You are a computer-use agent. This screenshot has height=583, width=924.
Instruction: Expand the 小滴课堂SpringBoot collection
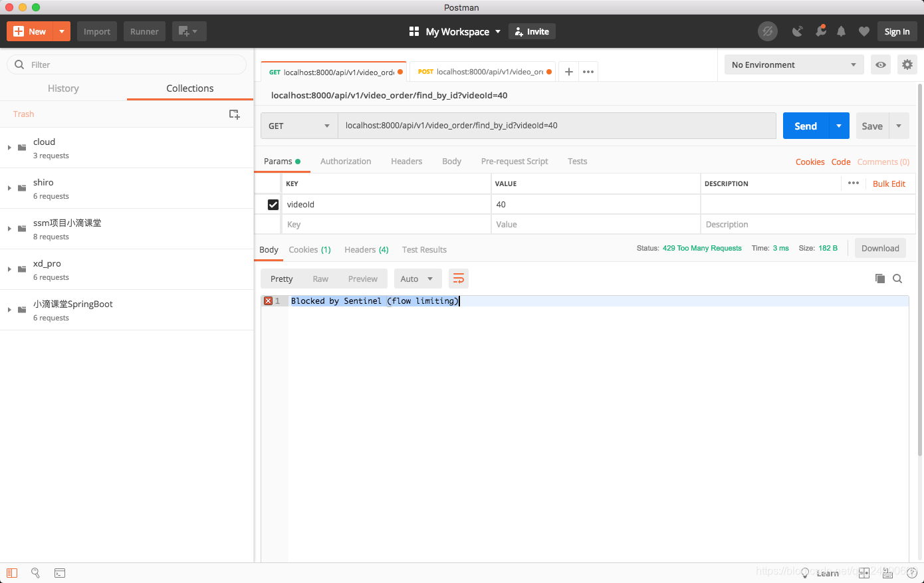9,310
